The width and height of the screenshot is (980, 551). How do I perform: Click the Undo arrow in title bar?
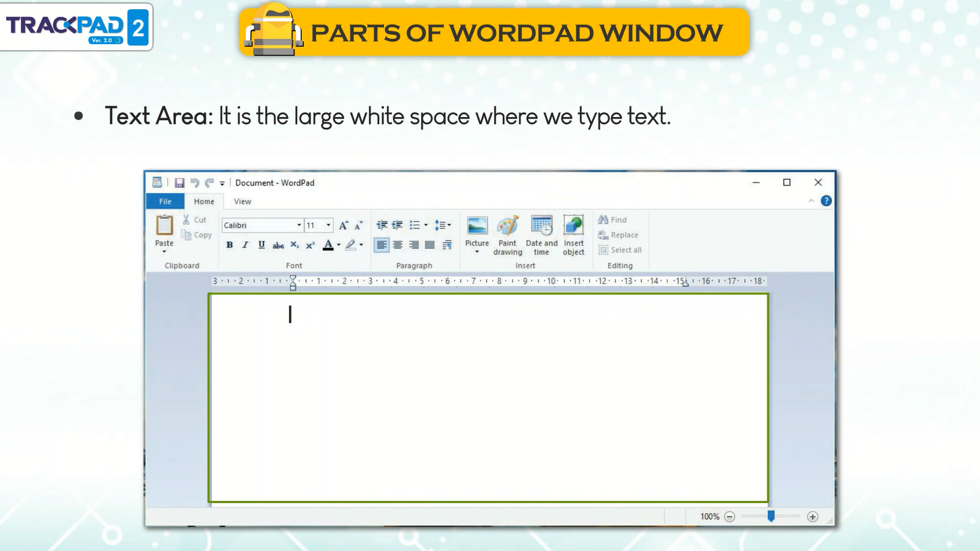coord(195,182)
